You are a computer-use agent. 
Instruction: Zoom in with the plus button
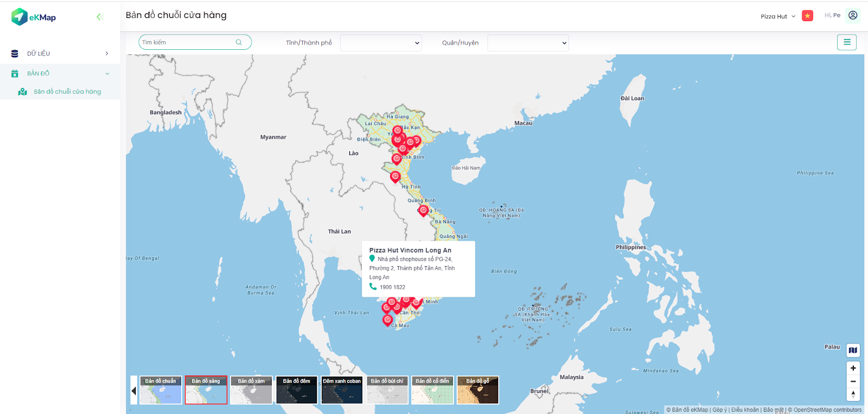(853, 368)
